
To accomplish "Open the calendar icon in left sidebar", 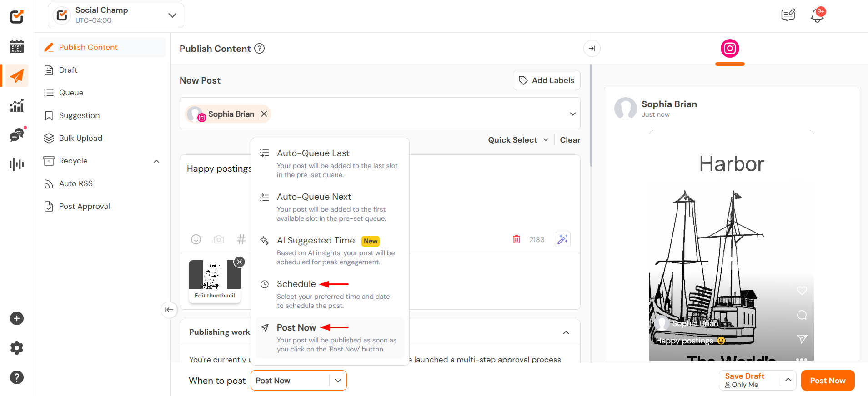I will click(17, 46).
